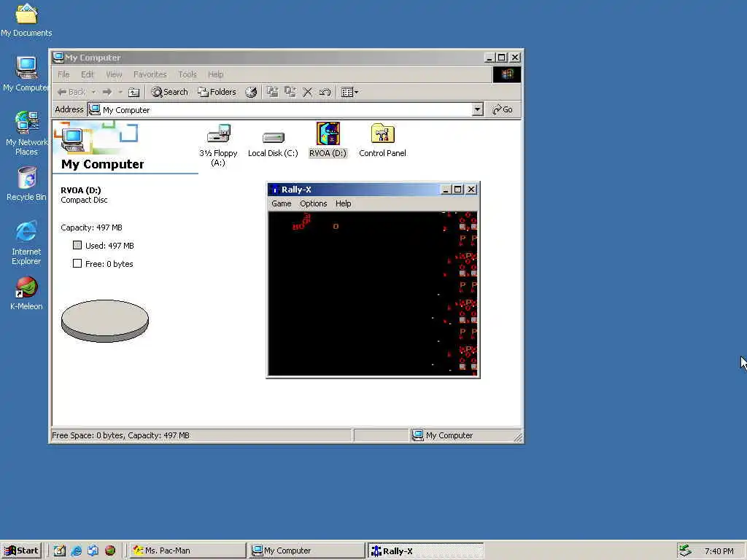747x560 pixels.
Task: Click the Delete X toolbar icon
Action: coord(308,92)
